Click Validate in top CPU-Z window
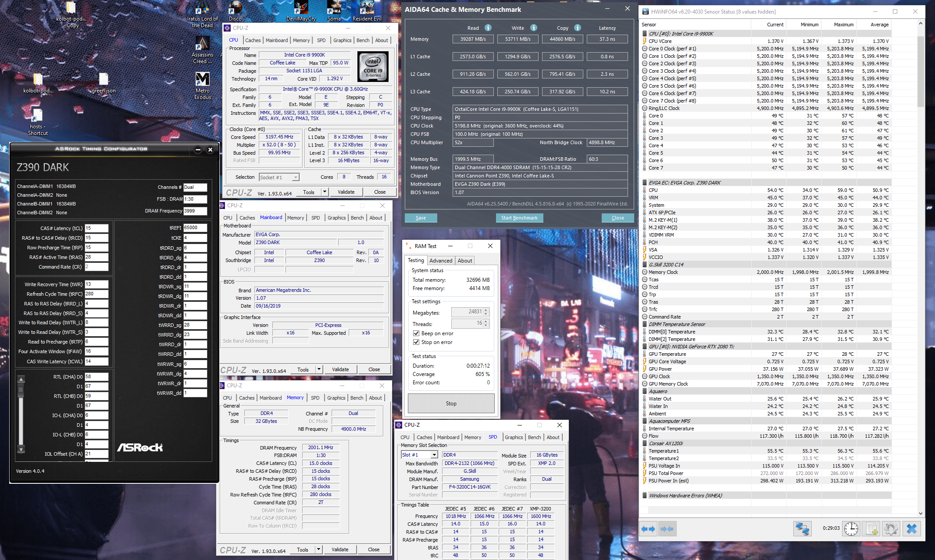This screenshot has height=560, width=935. (x=346, y=192)
